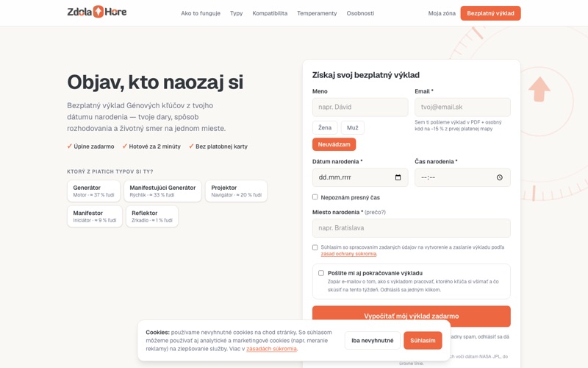This screenshot has height=368, width=588.
Task: Open Kompatibilita nav link
Action: coord(270,13)
